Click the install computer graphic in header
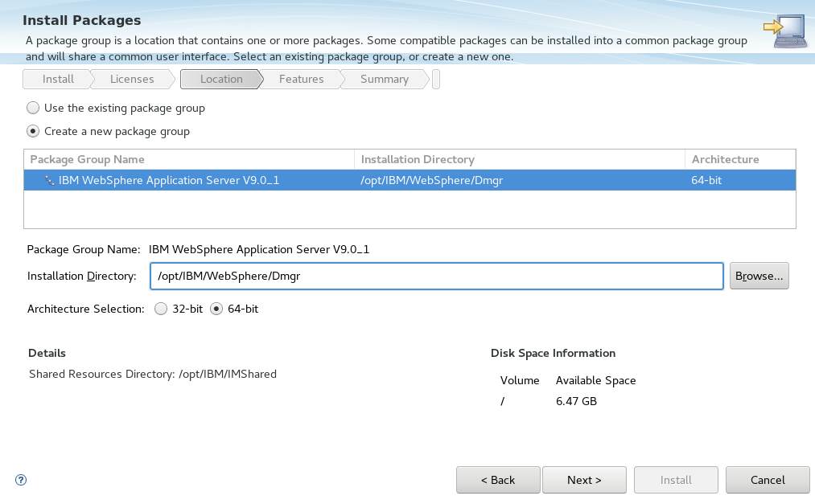The image size is (815, 504). 786,31
